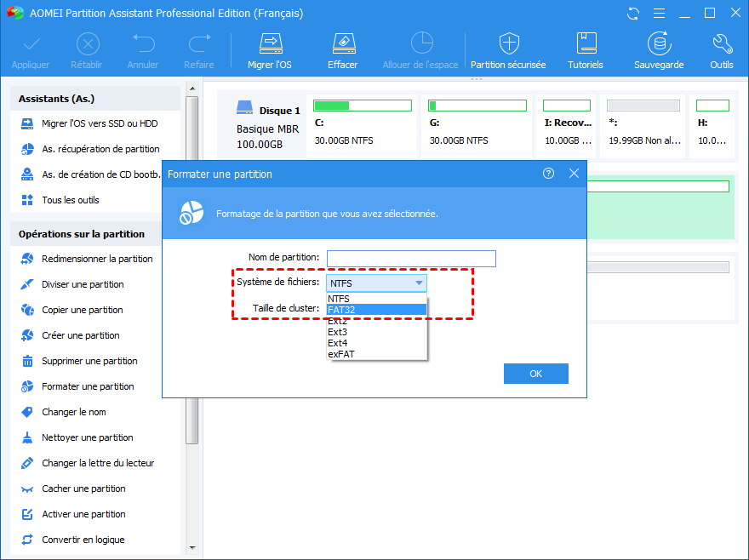Open the hamburger menu in title bar

point(659,13)
